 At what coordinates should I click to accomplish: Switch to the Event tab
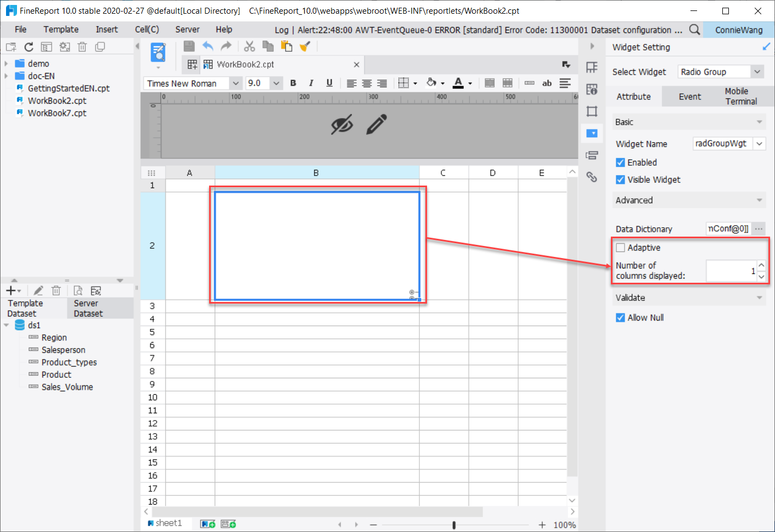pyautogui.click(x=690, y=97)
